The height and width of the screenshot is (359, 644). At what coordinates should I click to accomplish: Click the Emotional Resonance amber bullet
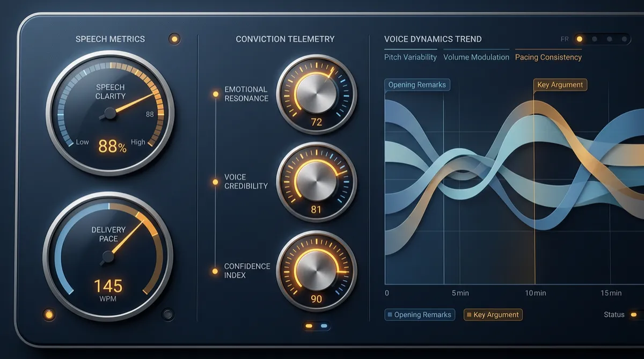coord(216,94)
